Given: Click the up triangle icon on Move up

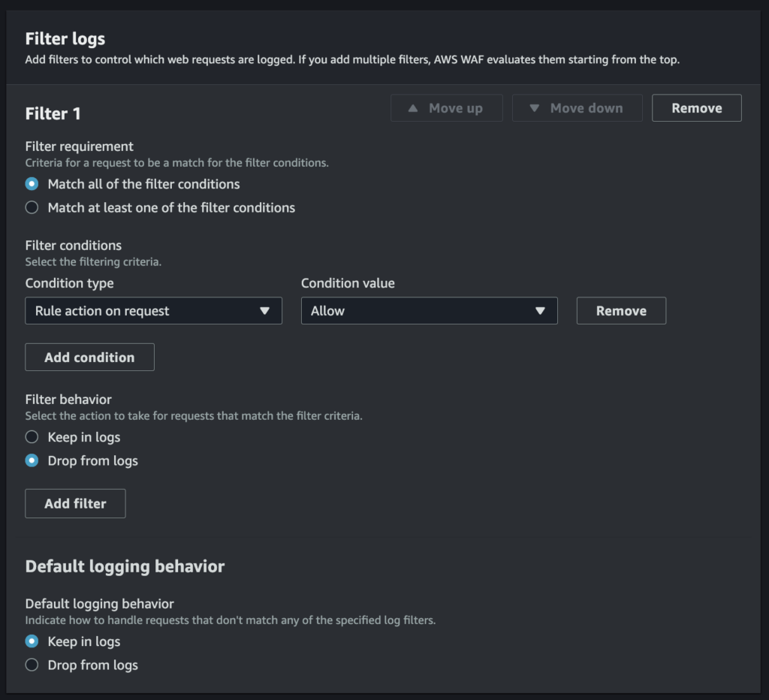Looking at the screenshot, I should 412,108.
